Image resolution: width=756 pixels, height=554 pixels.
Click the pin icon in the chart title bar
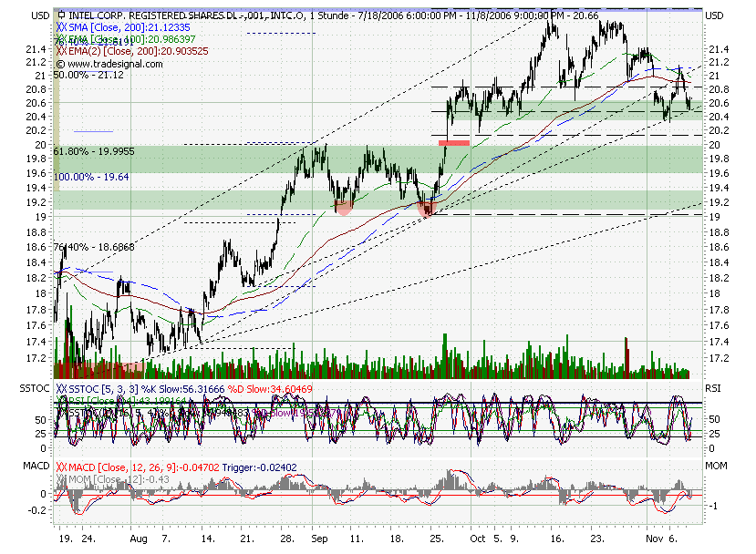click(62, 14)
